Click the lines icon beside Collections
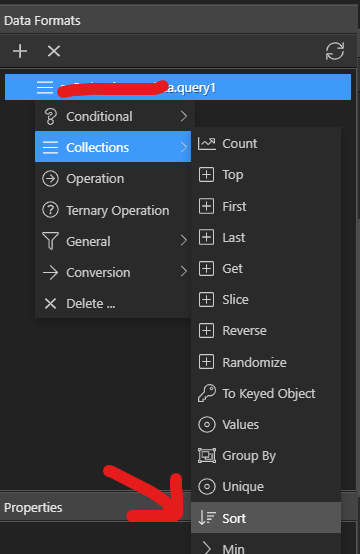The image size is (360, 554). point(51,147)
